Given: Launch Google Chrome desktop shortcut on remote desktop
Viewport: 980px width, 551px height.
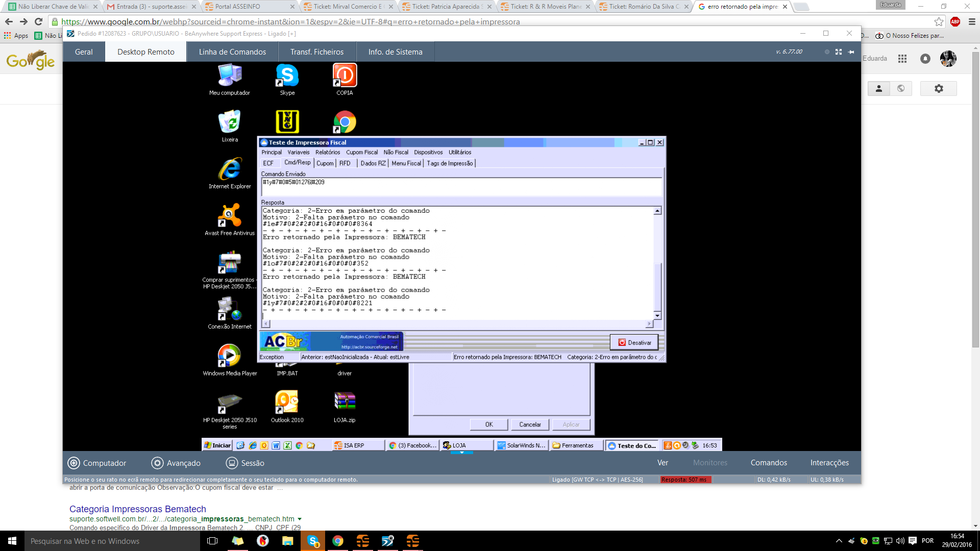Looking at the screenshot, I should coord(345,122).
